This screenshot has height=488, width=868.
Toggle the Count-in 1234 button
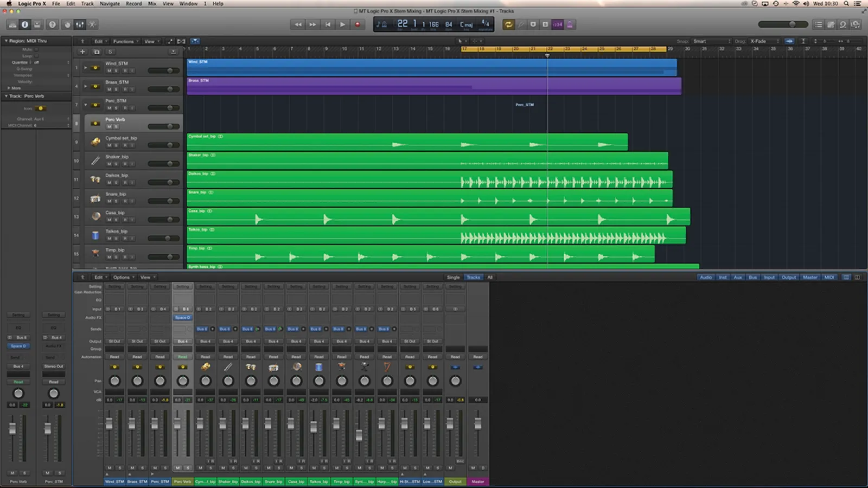click(x=557, y=24)
